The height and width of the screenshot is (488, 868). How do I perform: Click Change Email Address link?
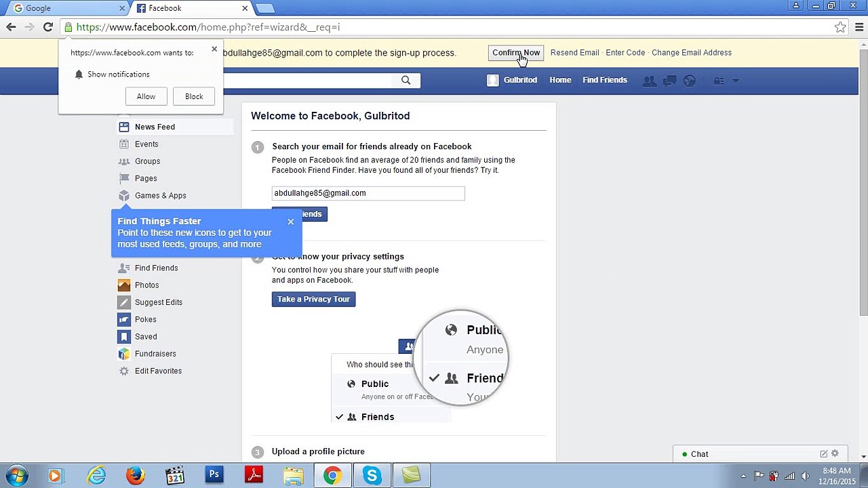[691, 52]
